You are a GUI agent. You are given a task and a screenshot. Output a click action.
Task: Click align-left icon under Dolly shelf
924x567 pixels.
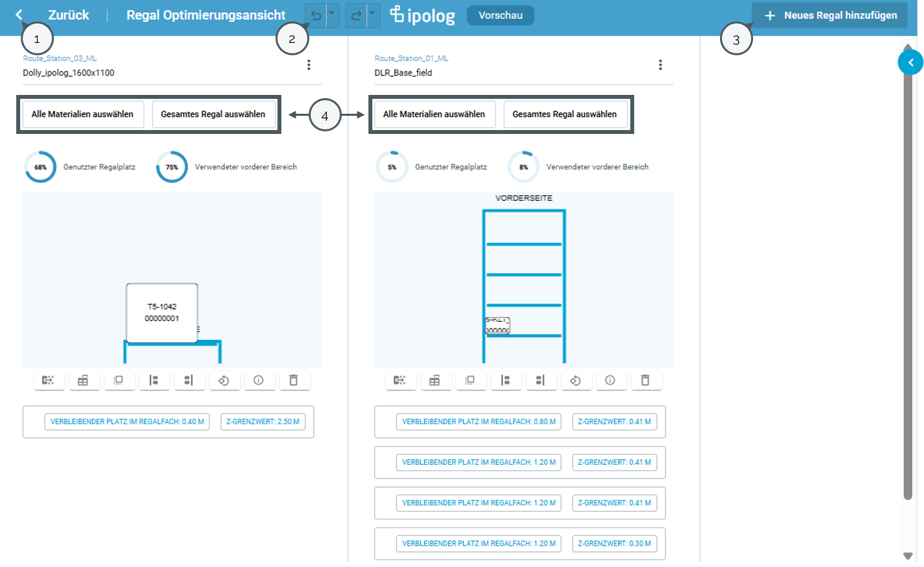[x=153, y=380]
